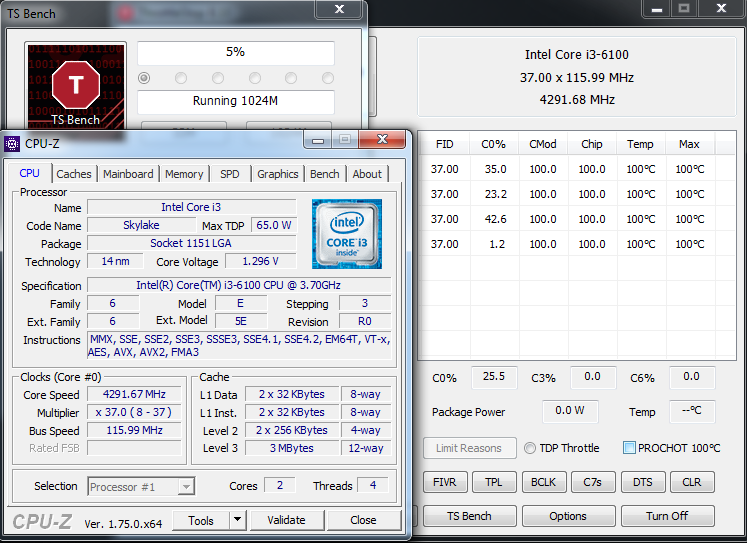Open the Graphics tab
Screen dimensions: 747x543
point(278,174)
